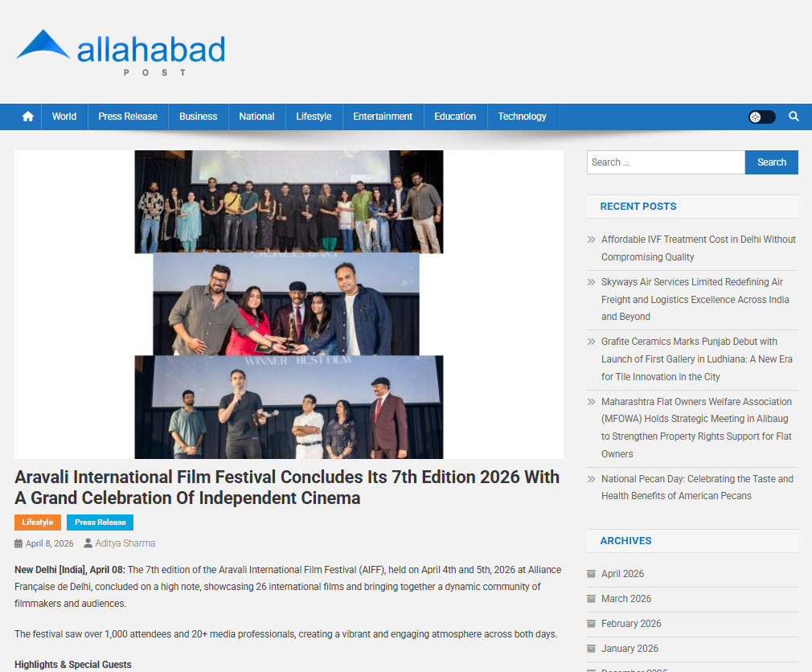The height and width of the screenshot is (672, 812).
Task: Click chevron icon before Affordable IVF post
Action: coord(592,240)
